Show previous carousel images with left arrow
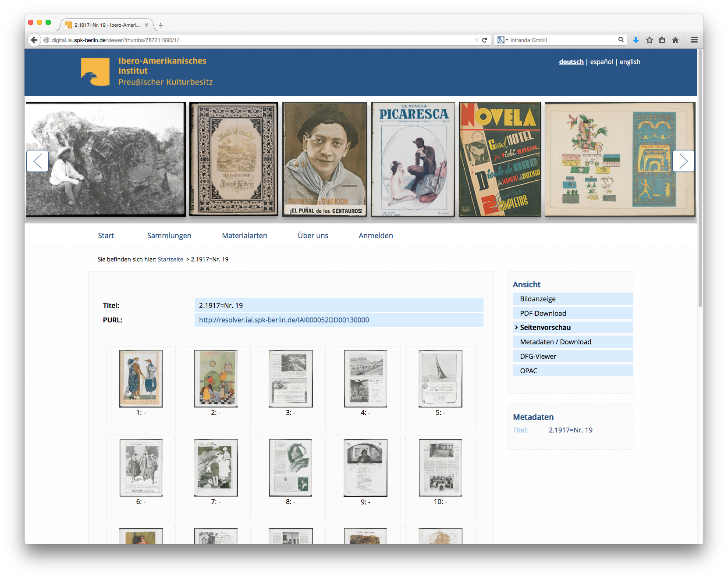The image size is (728, 579). coord(37,161)
